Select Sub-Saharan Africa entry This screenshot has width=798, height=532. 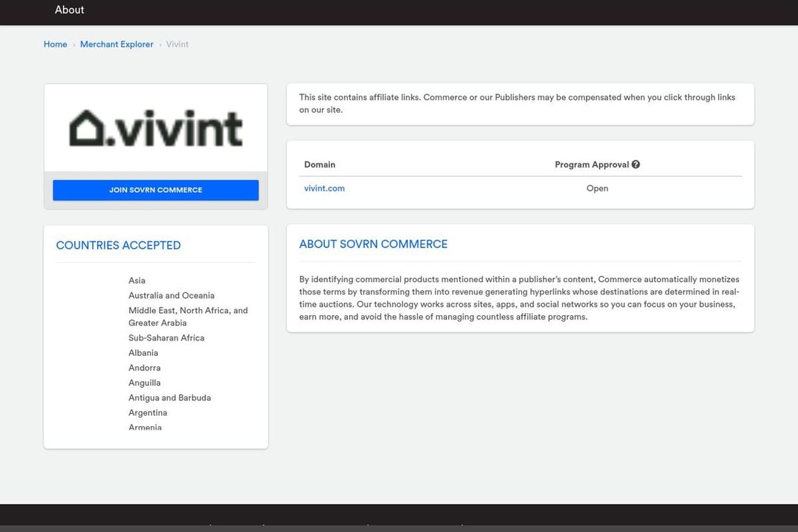tap(166, 338)
